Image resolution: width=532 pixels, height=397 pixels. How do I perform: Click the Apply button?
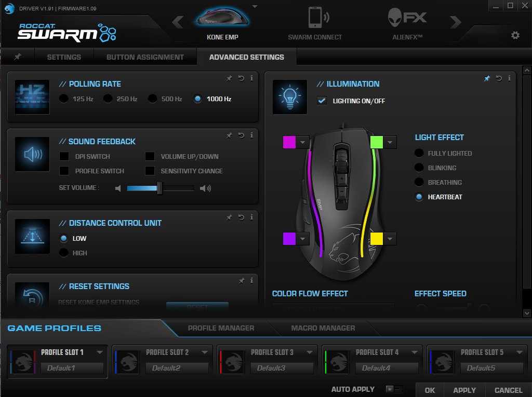click(x=464, y=390)
